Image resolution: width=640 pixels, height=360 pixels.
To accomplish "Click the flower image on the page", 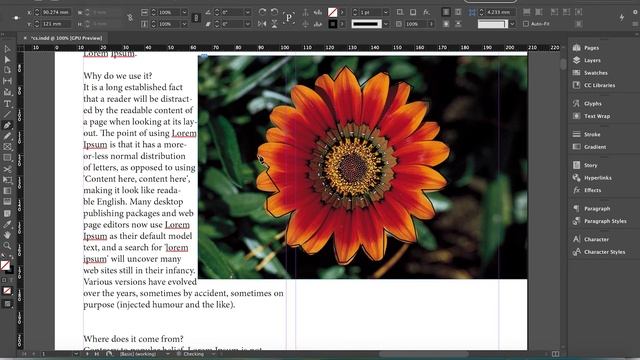I will 362,167.
